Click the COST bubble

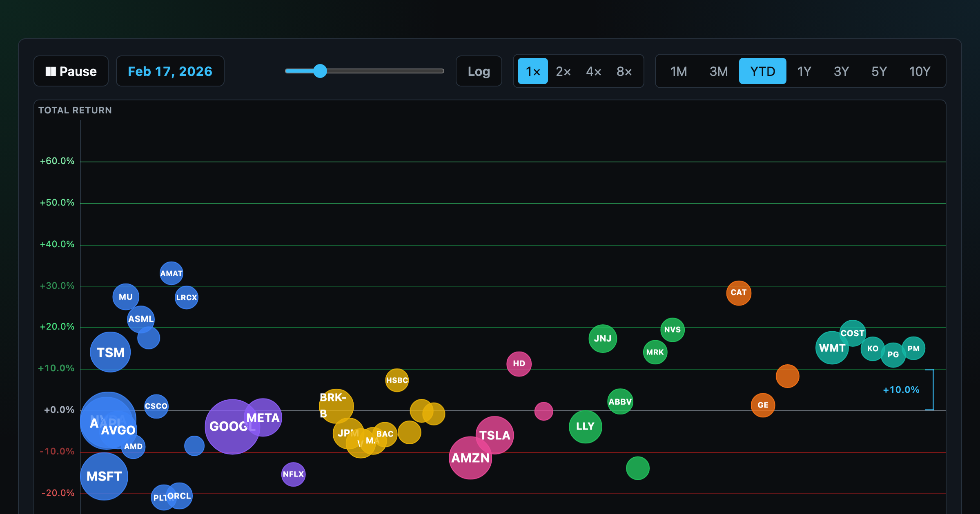pos(853,333)
